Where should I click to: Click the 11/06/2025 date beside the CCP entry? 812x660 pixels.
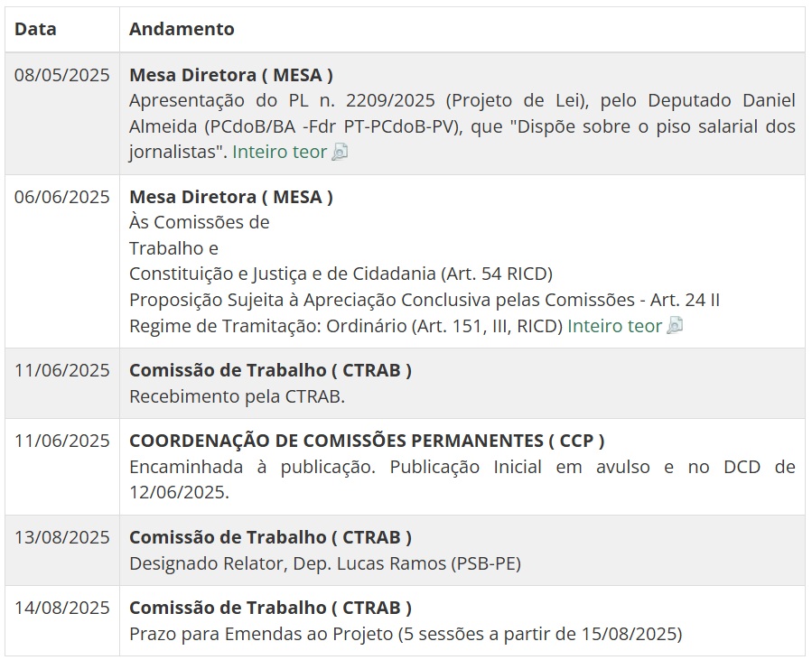[x=61, y=441]
